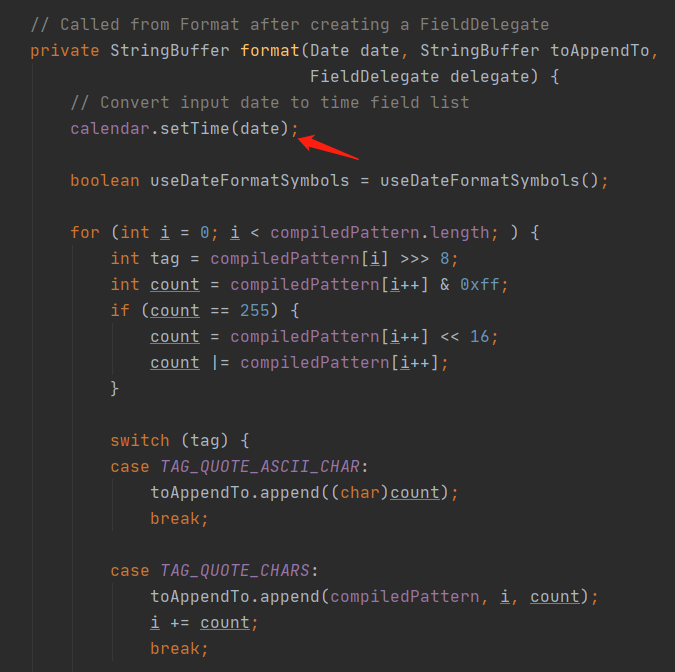Image resolution: width=675 pixels, height=672 pixels.
Task: Click the FieldDelegate delegate parameter
Action: [x=420, y=77]
